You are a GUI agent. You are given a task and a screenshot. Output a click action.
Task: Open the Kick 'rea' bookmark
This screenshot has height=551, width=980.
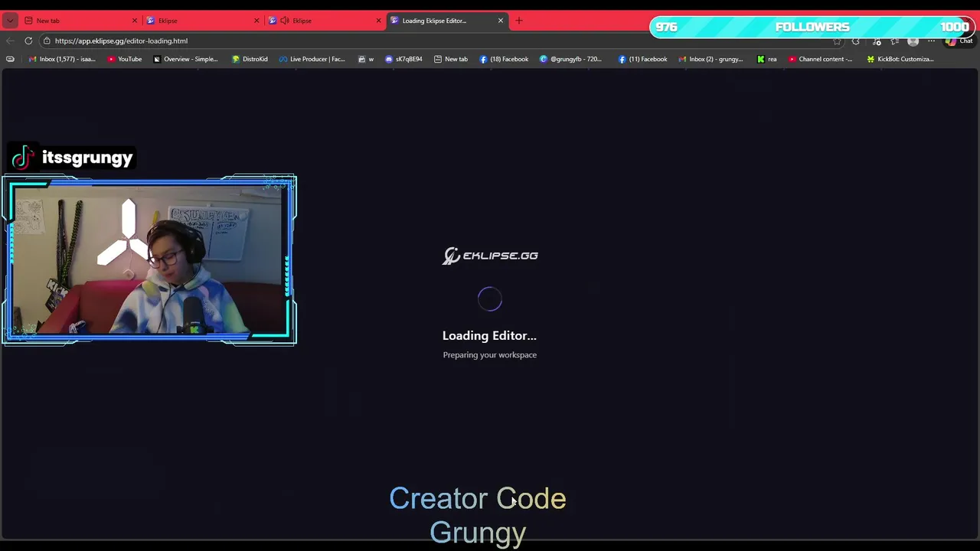pos(766,59)
